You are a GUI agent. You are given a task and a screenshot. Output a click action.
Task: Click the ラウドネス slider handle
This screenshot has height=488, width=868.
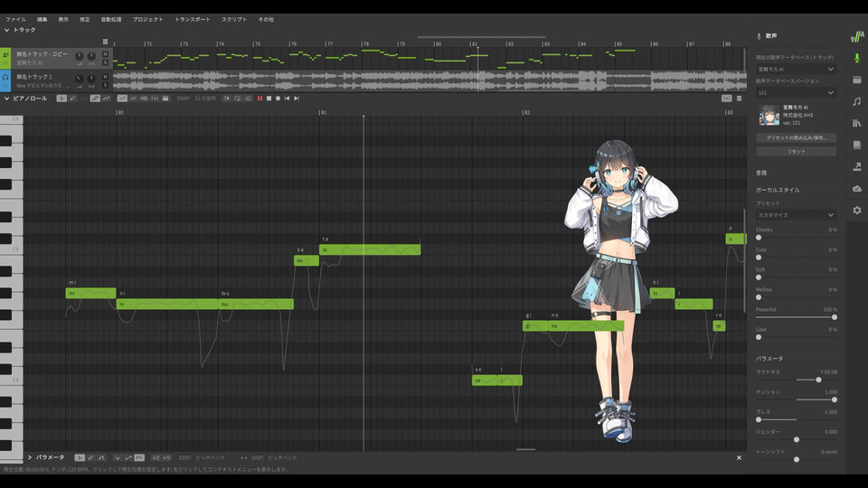coord(818,380)
